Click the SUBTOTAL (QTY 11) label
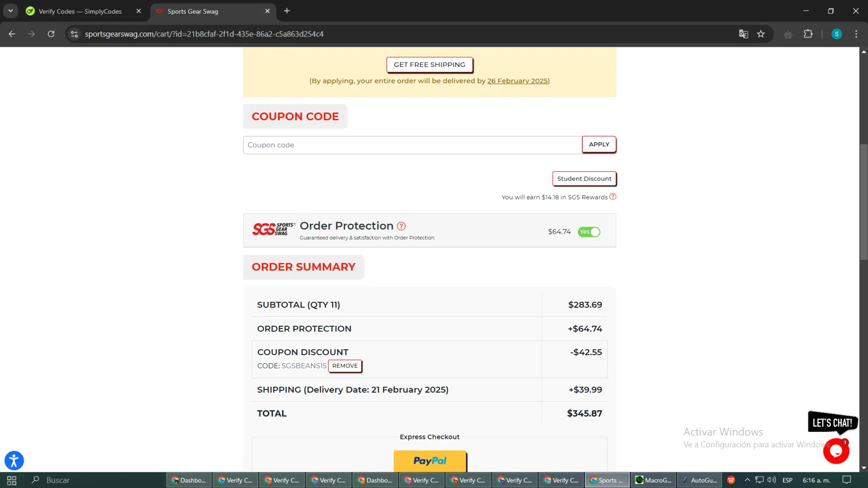 [x=299, y=305]
